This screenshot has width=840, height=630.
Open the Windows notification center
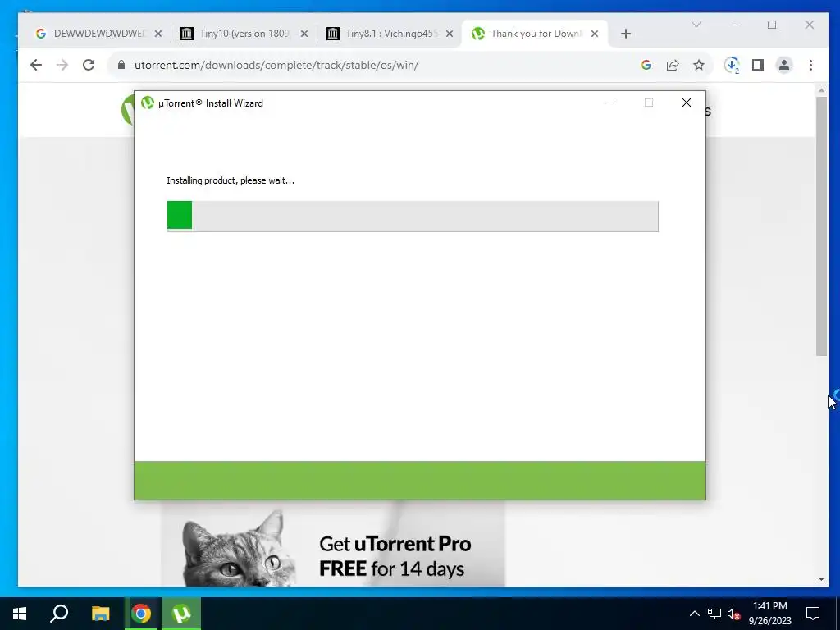813,614
